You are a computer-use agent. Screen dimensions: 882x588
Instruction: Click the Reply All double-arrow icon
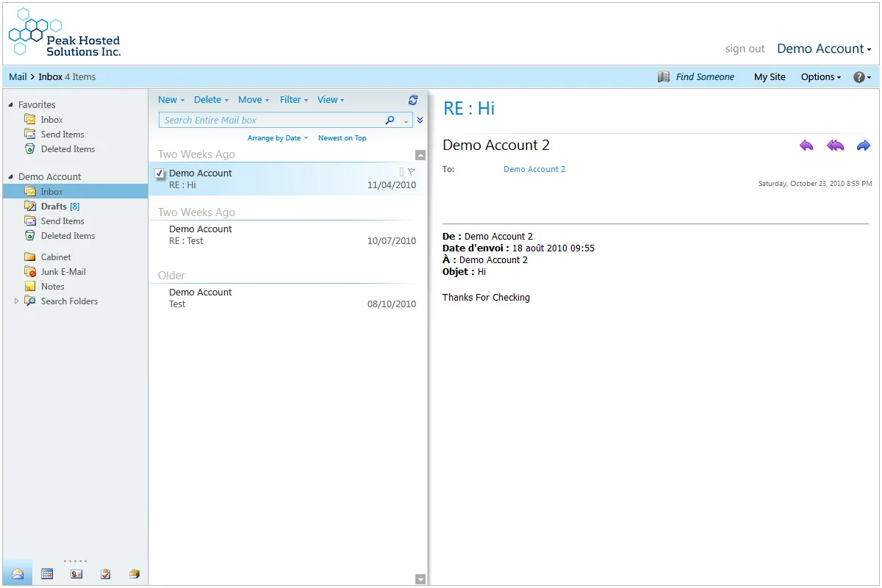pos(836,146)
